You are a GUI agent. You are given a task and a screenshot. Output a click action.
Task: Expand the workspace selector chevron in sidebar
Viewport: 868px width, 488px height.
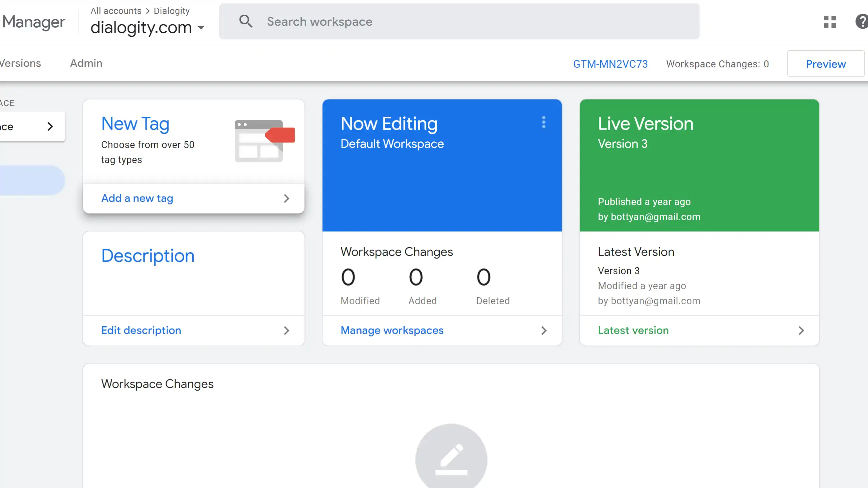click(x=50, y=126)
